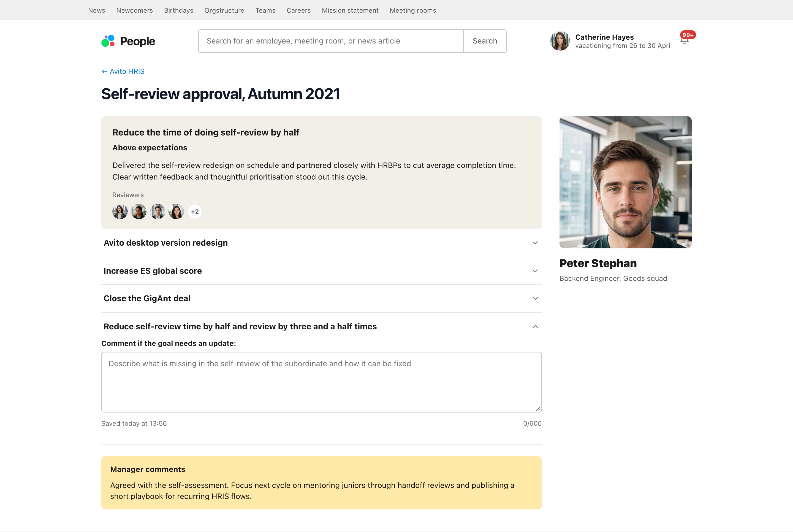Click the Increase ES global score title

pos(153,271)
